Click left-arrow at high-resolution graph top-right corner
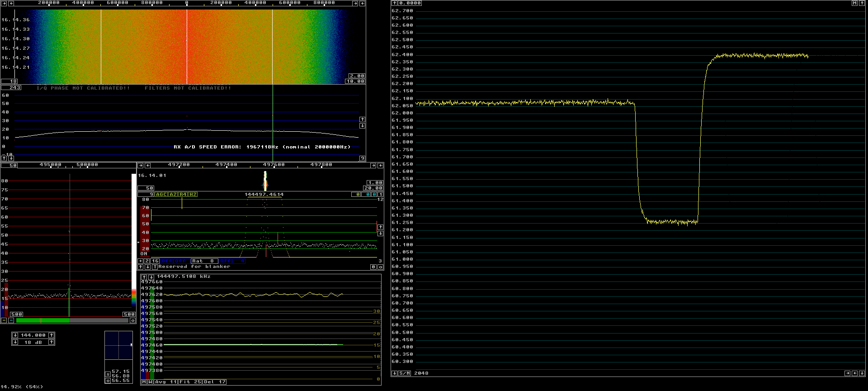Image resolution: width=868 pixels, height=391 pixels. (x=381, y=166)
